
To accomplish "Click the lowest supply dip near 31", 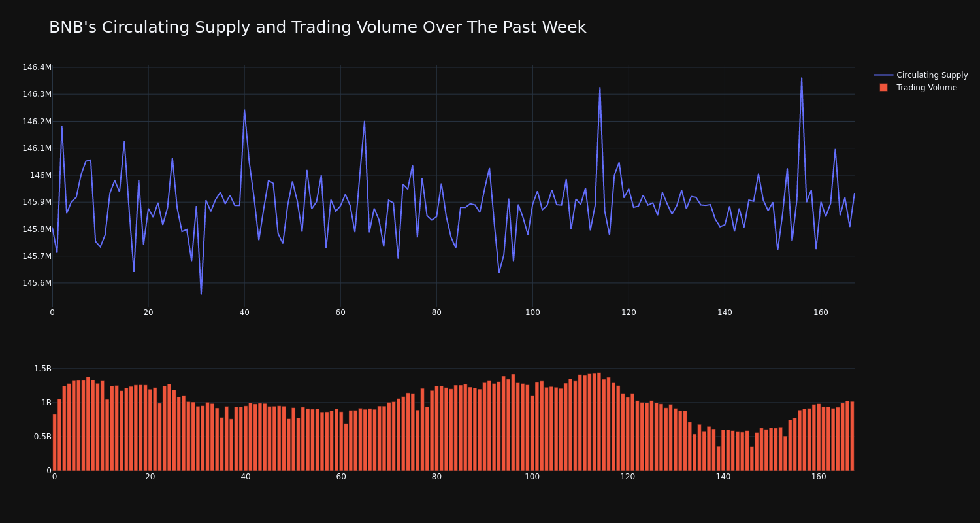I will click(x=201, y=294).
